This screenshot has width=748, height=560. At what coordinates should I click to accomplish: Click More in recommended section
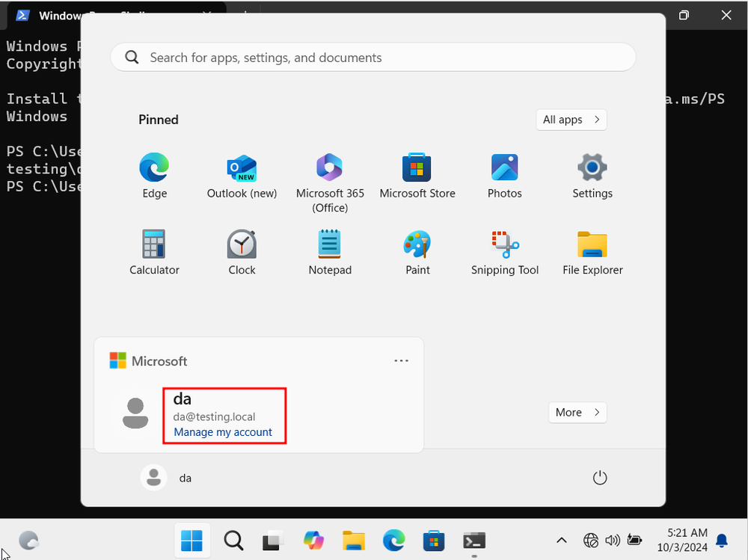pos(577,412)
